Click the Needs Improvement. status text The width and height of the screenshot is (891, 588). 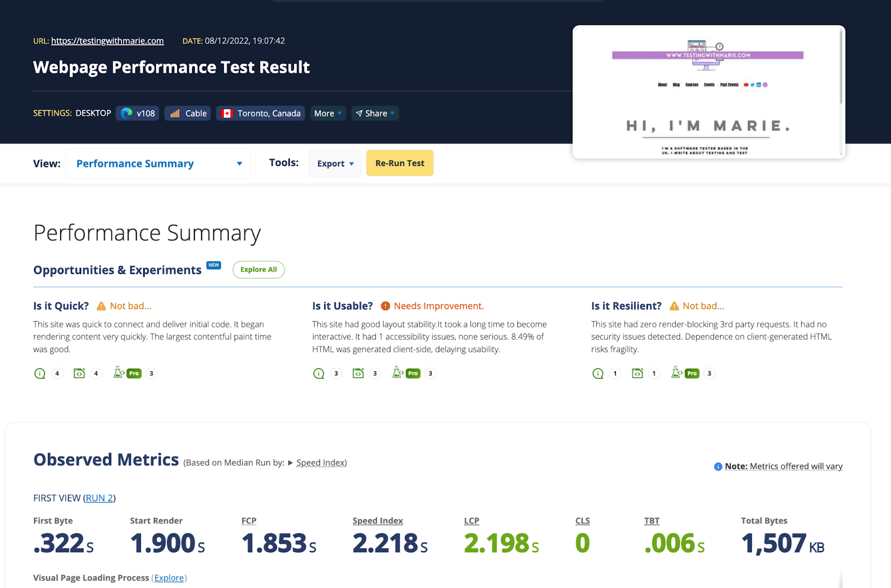click(x=439, y=306)
